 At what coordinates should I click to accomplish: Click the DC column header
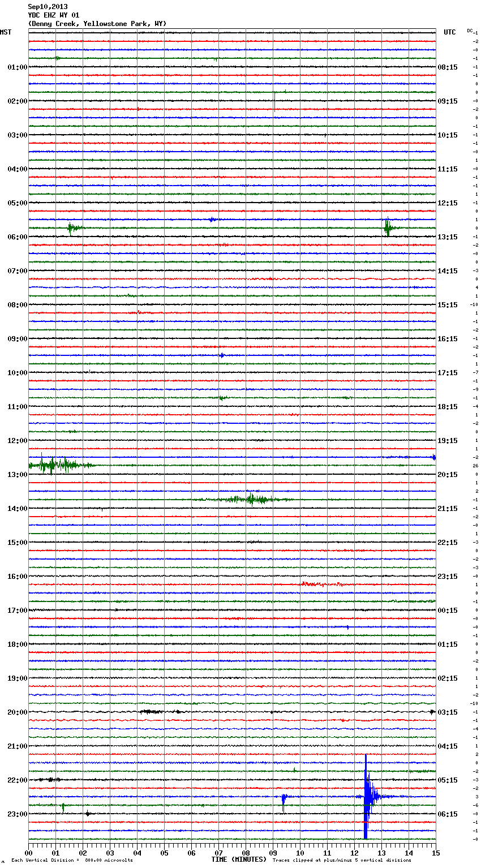click(470, 31)
